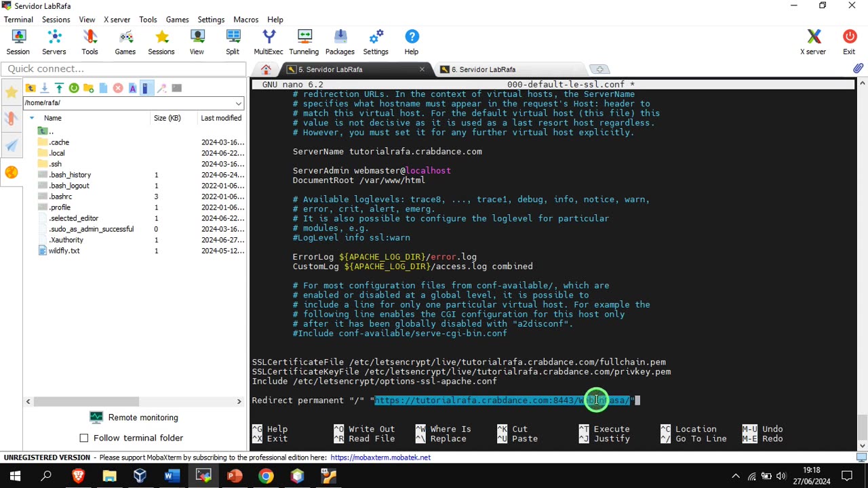Click the ServerName tutorialrafa.crabdance.com line

click(x=387, y=151)
